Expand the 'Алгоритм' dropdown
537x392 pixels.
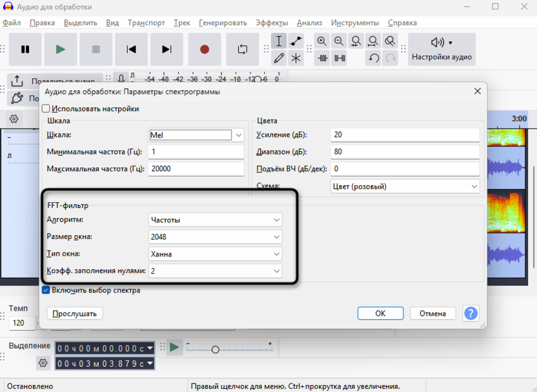pyautogui.click(x=215, y=220)
